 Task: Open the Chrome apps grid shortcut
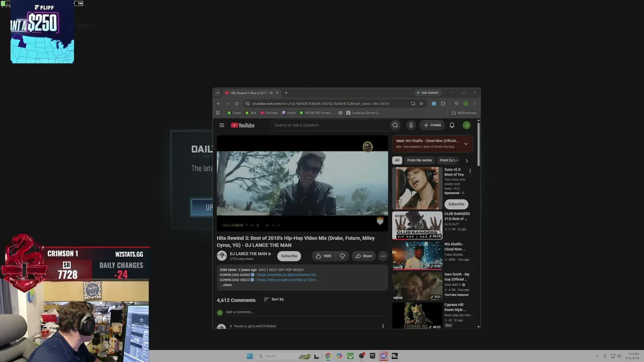(218, 113)
